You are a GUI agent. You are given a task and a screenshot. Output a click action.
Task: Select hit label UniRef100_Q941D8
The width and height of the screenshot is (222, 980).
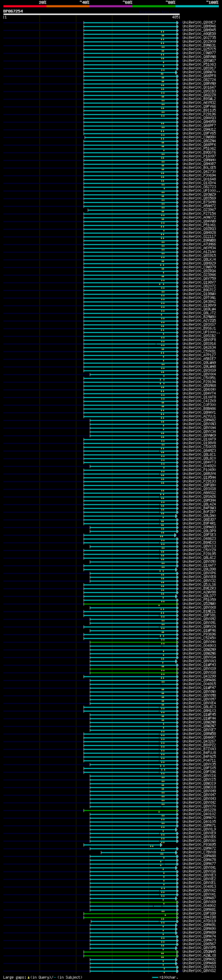199,917
